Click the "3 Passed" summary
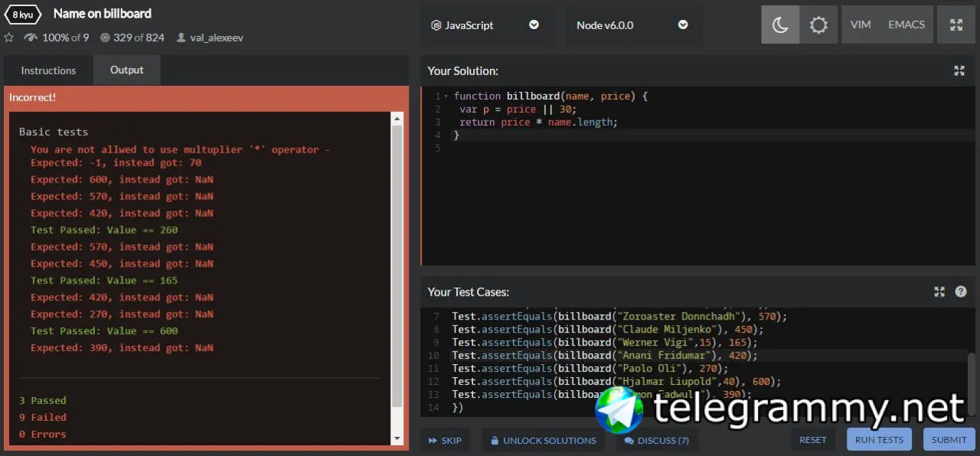 coord(43,401)
